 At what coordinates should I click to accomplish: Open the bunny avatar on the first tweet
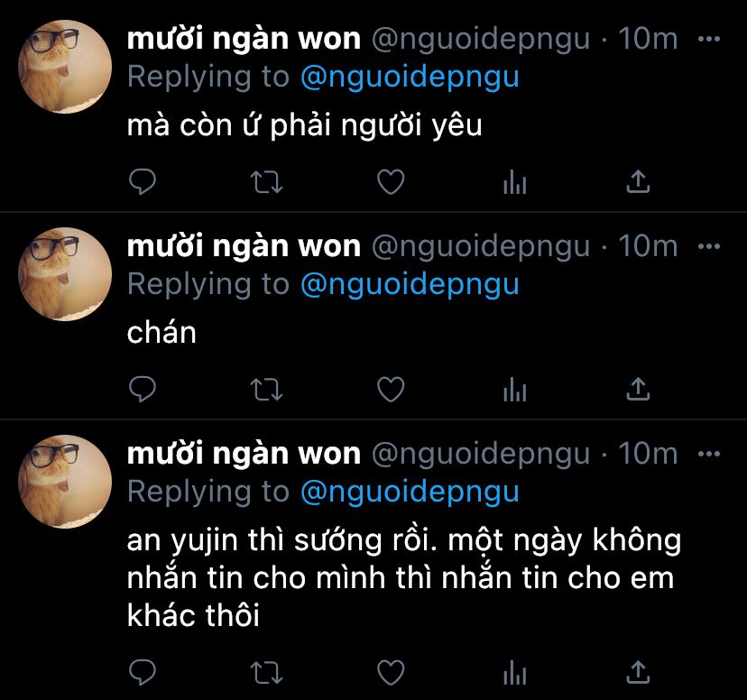65,67
